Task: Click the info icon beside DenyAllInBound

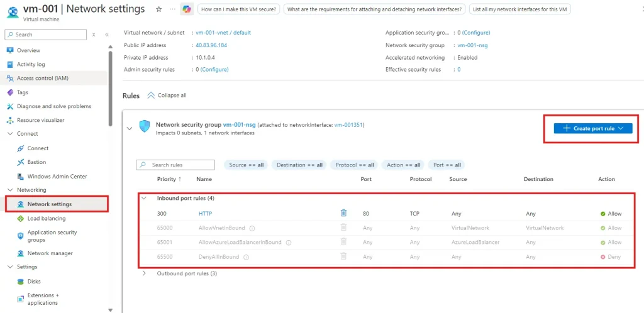Action: pyautogui.click(x=246, y=256)
